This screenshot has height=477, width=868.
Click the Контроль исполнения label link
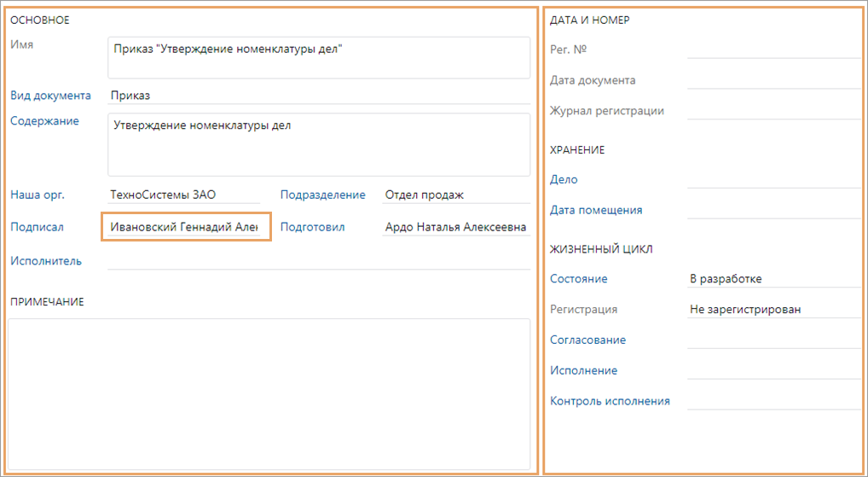click(x=610, y=401)
